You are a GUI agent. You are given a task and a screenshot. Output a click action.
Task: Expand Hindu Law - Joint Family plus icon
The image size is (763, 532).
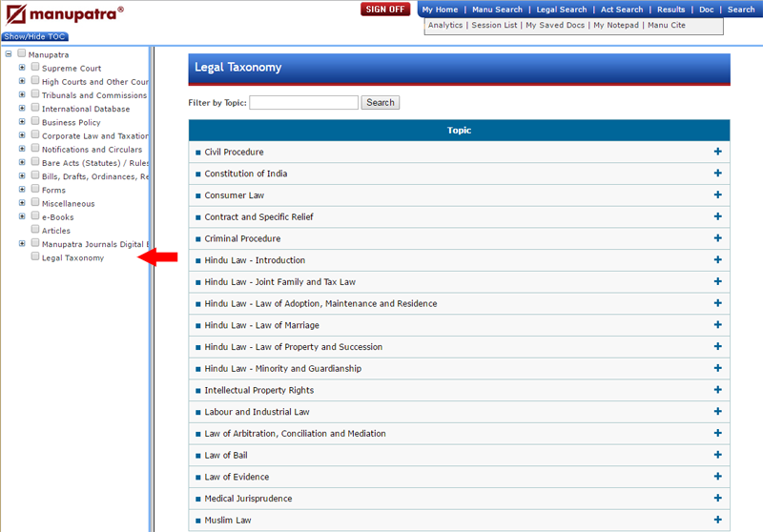pyautogui.click(x=718, y=281)
